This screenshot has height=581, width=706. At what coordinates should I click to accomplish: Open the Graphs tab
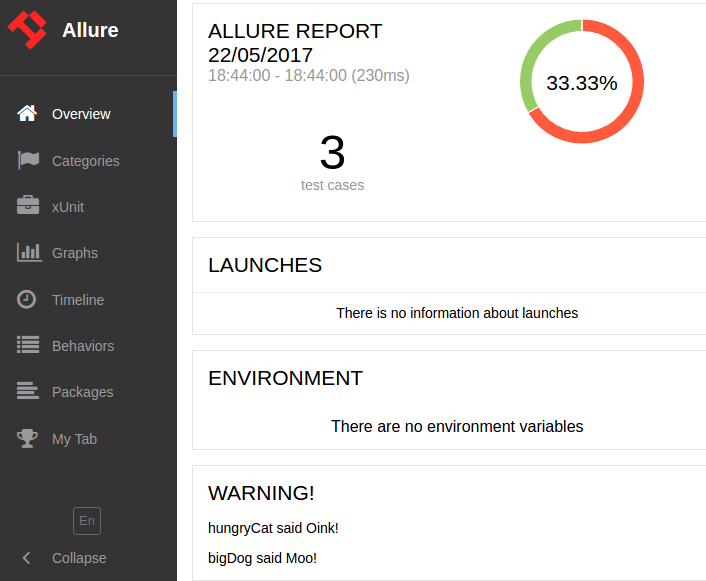pyautogui.click(x=88, y=253)
